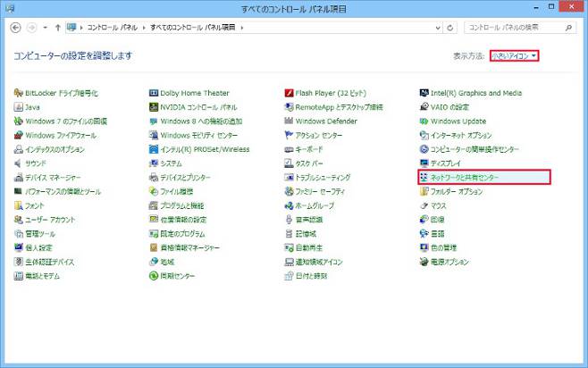
Task: Click the すべてのコントロール パネル項目 breadcrumb segment
Action: [193, 28]
